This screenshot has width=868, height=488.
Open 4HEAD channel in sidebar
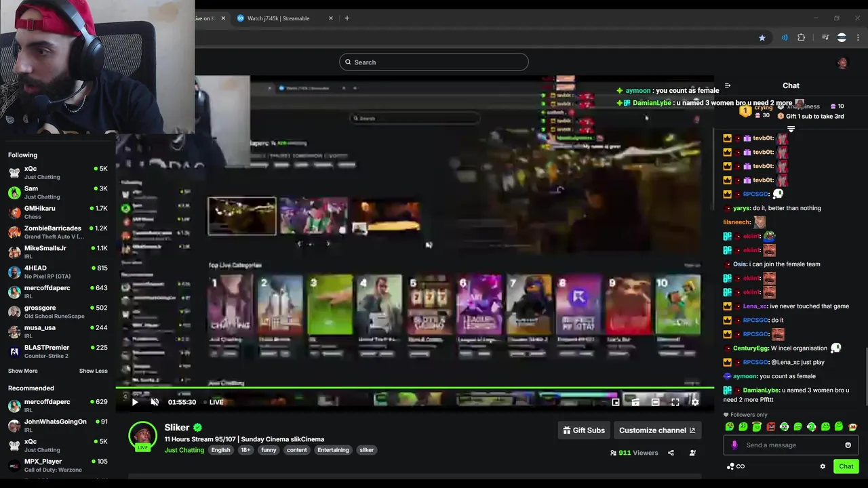point(58,272)
